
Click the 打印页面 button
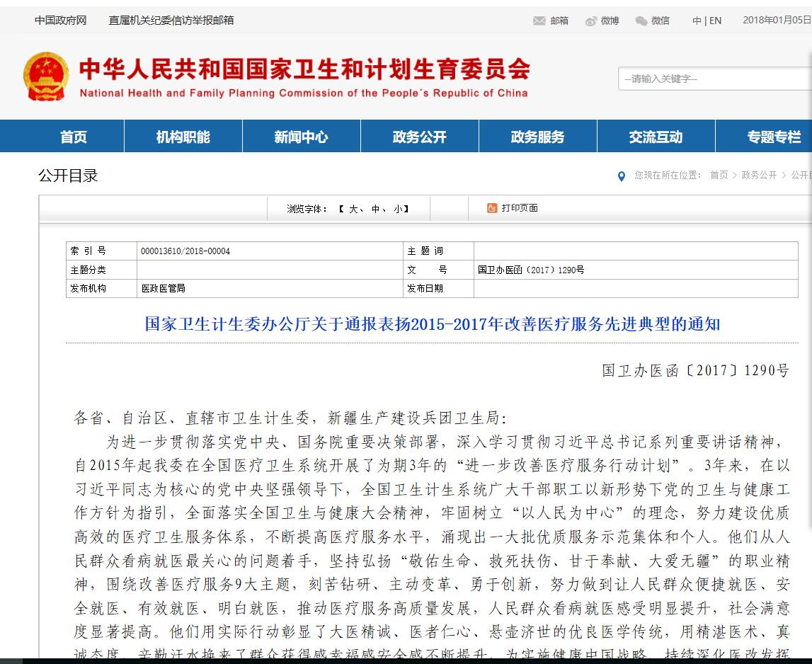coord(520,208)
